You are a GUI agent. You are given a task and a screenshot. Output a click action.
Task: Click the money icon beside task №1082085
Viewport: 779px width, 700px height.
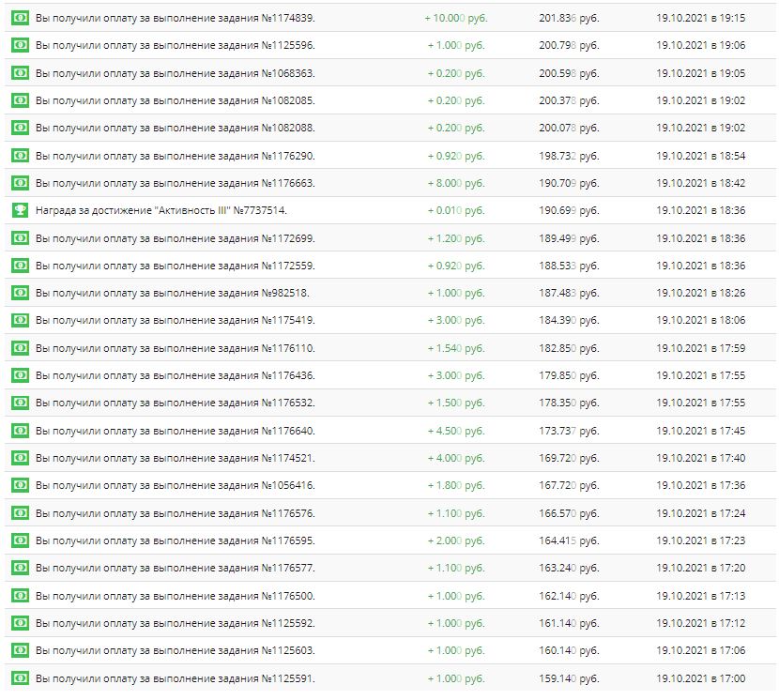click(21, 100)
